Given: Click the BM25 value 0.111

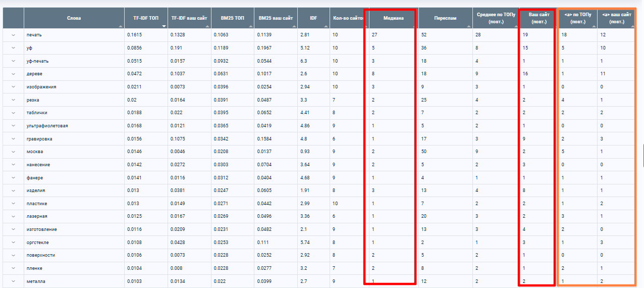Looking at the screenshot, I should (263, 243).
